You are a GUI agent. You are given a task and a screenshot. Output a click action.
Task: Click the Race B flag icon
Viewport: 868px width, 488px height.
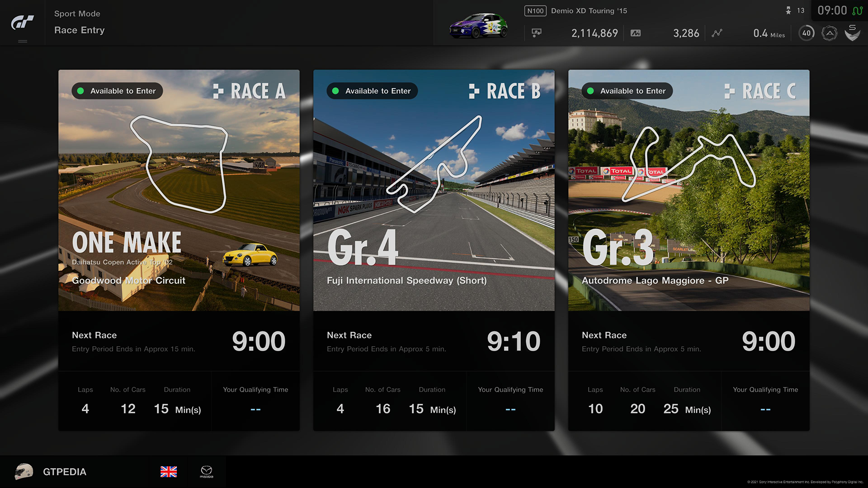click(474, 91)
